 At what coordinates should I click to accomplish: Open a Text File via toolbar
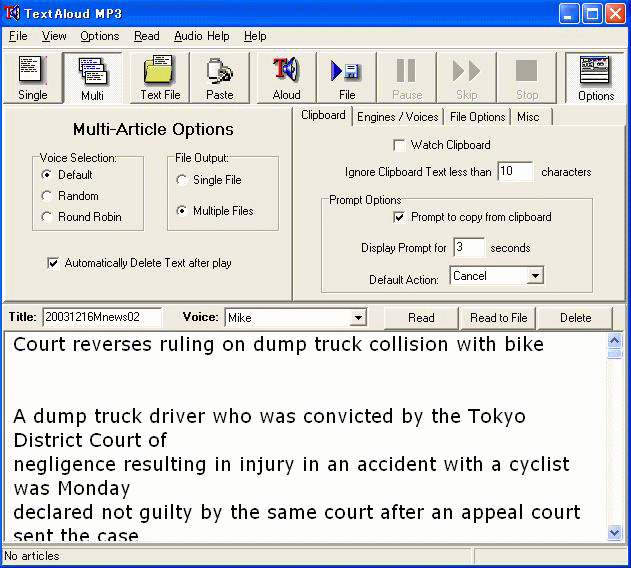coord(160,78)
